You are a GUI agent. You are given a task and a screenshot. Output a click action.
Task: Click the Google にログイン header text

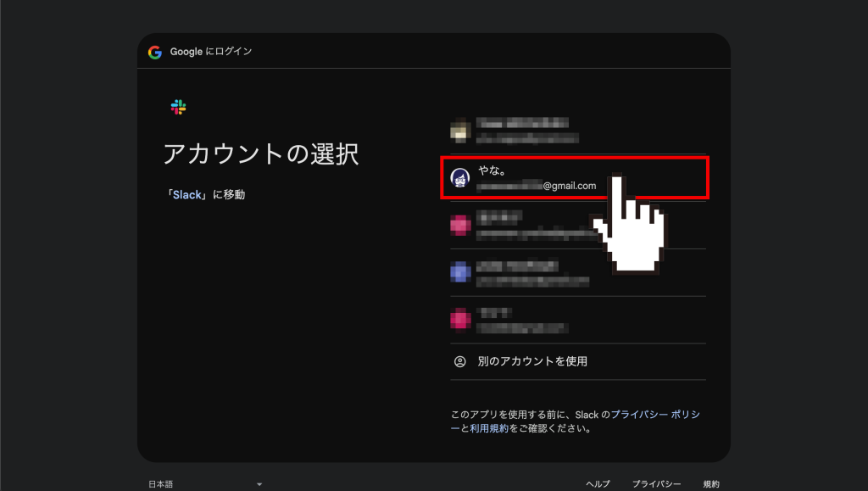[207, 51]
